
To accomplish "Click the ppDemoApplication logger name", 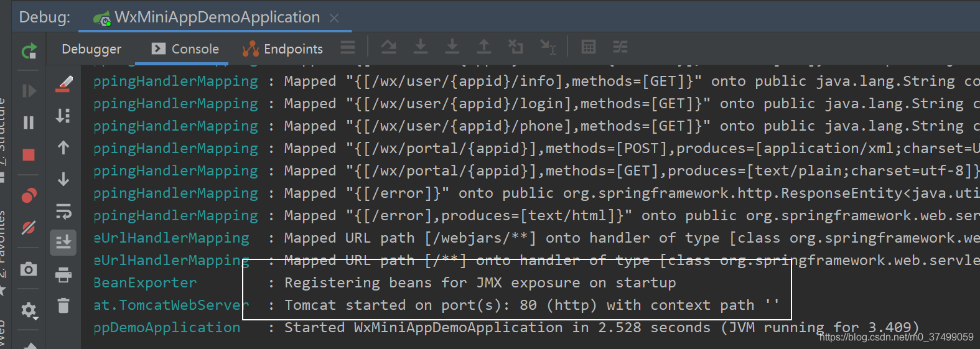I will tap(167, 328).
